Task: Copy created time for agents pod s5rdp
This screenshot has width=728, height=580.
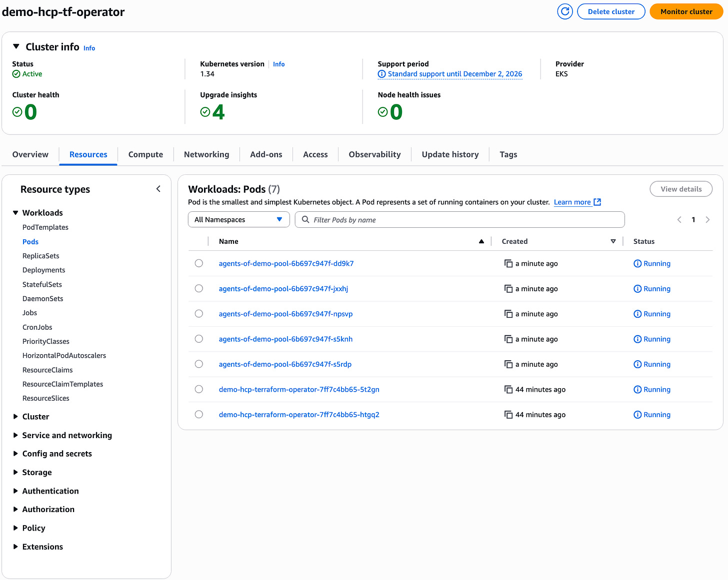Action: pos(508,364)
